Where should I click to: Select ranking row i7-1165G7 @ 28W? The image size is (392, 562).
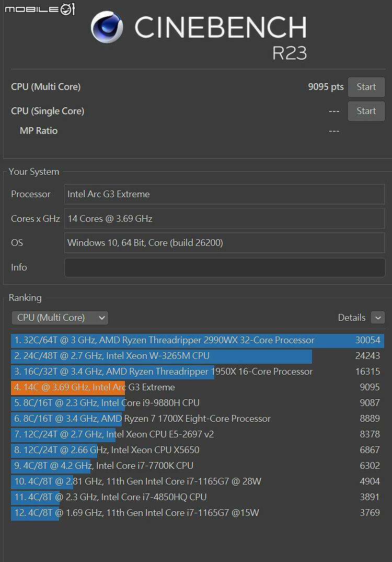[x=198, y=481]
